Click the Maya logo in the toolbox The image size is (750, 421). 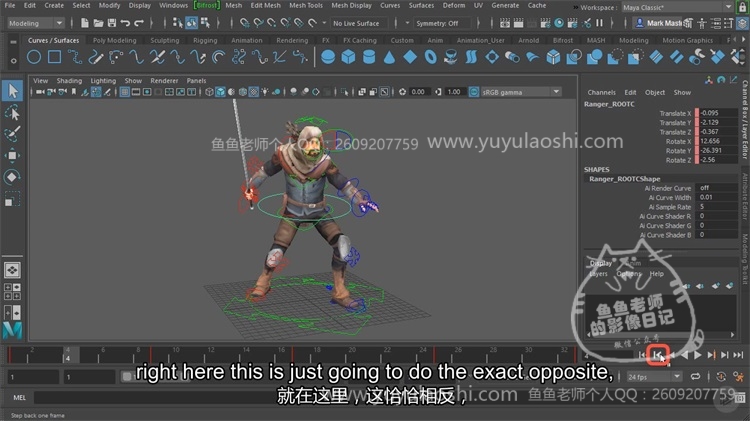pos(12,331)
